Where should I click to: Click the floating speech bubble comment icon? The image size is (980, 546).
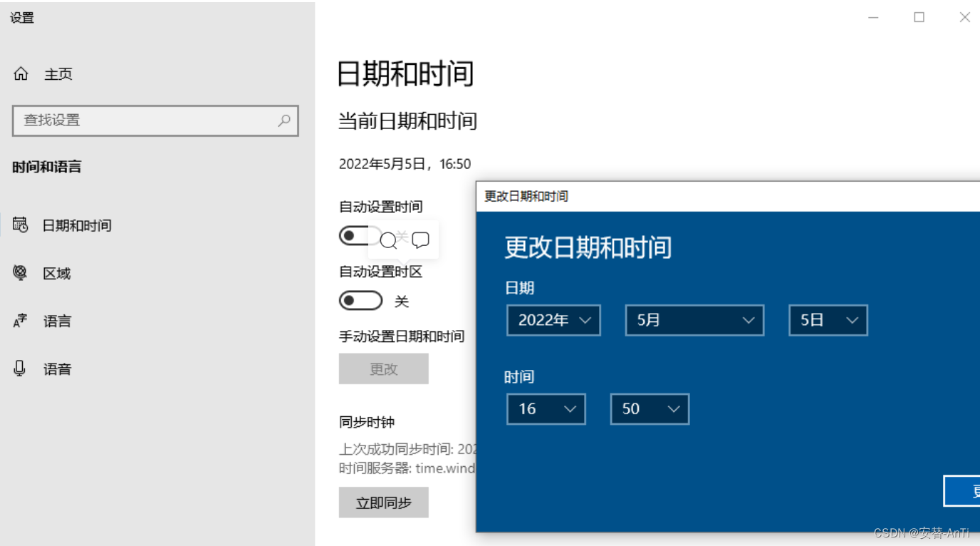click(421, 240)
